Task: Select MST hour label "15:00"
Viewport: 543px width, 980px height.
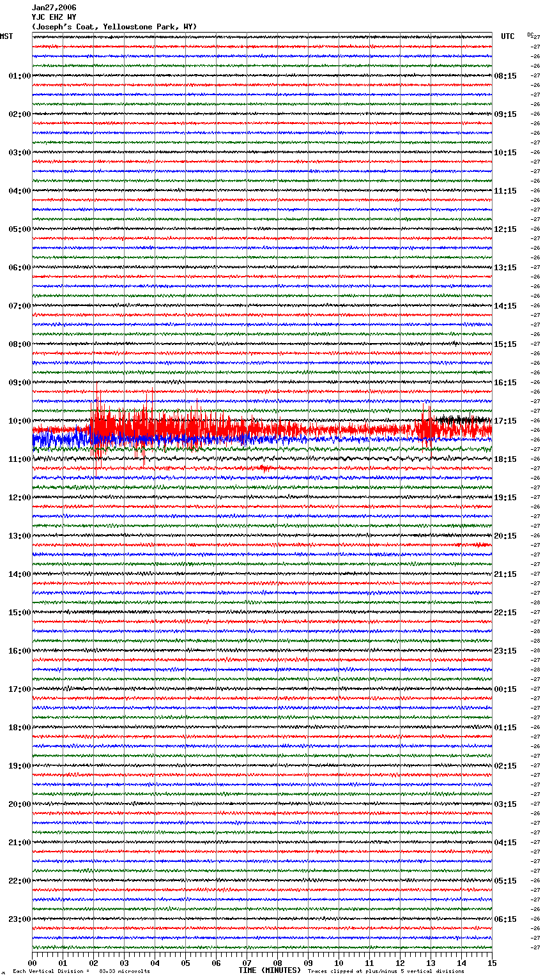Action: 20,613
